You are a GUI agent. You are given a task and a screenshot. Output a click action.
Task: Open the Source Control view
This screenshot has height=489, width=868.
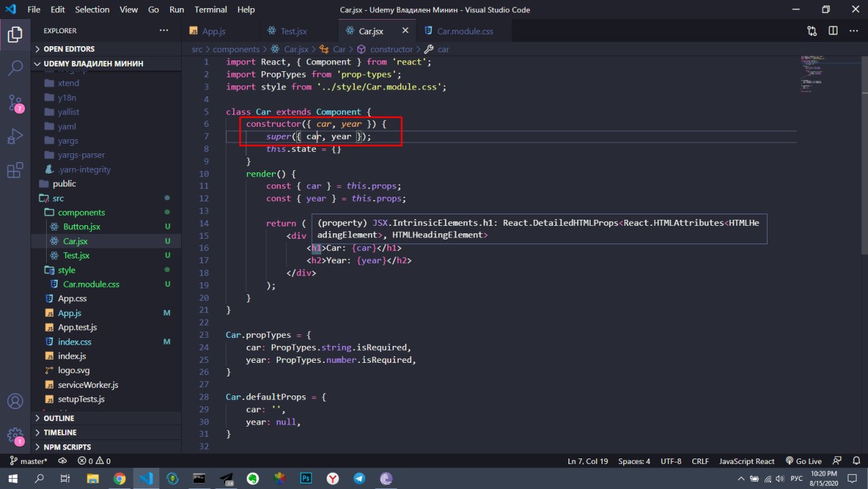pyautogui.click(x=15, y=102)
